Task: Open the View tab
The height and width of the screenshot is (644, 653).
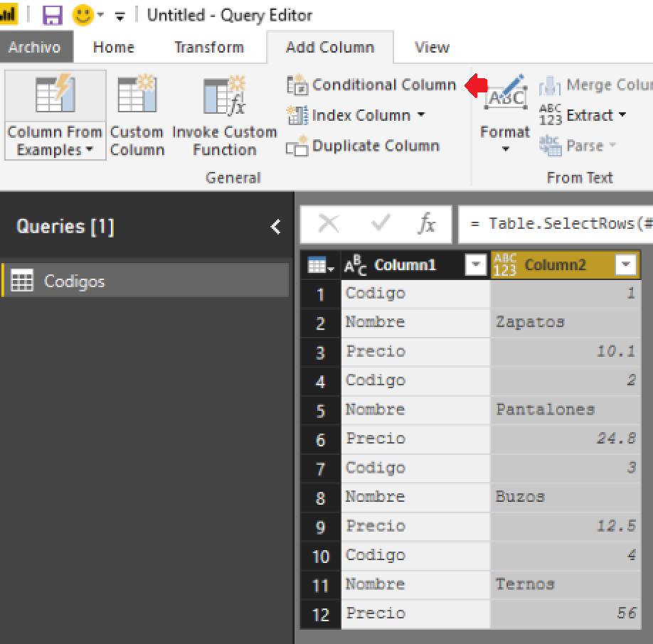Action: coord(431,47)
